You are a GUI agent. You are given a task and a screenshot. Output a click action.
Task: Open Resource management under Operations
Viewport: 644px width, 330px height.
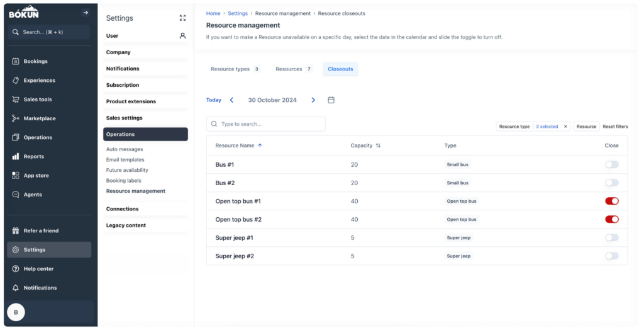click(x=136, y=191)
